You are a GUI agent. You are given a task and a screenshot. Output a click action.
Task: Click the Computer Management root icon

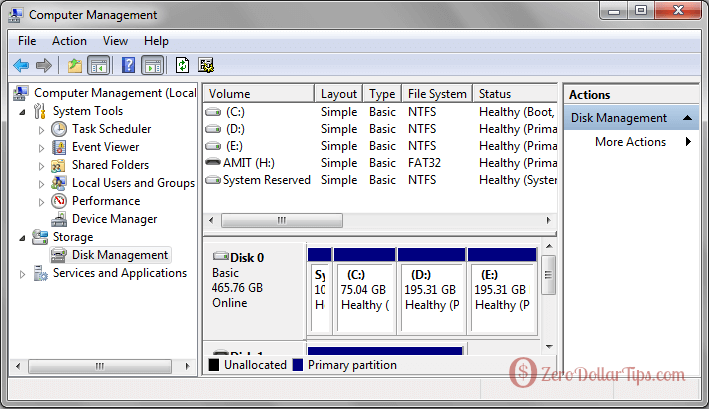pyautogui.click(x=21, y=93)
